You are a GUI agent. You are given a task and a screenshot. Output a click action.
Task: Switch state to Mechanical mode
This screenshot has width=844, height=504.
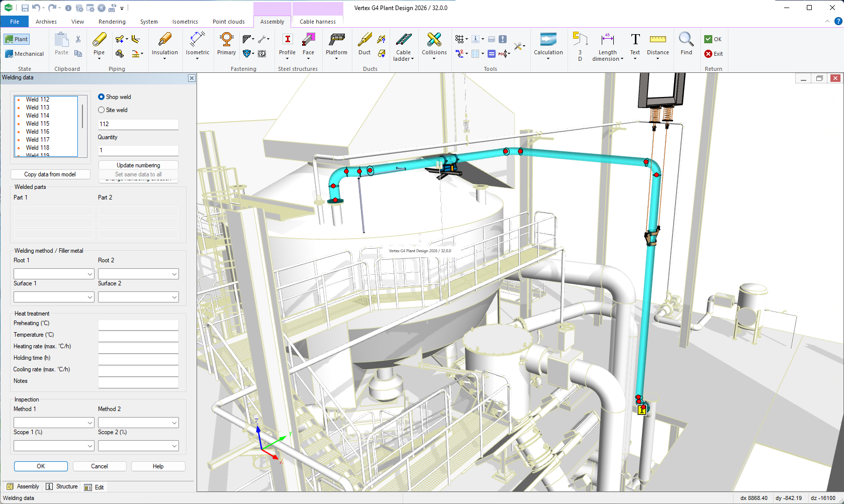(x=24, y=54)
